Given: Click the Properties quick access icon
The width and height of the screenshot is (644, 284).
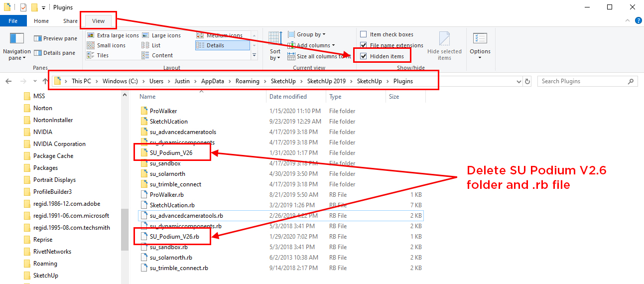Looking at the screenshot, I should pyautogui.click(x=23, y=7).
